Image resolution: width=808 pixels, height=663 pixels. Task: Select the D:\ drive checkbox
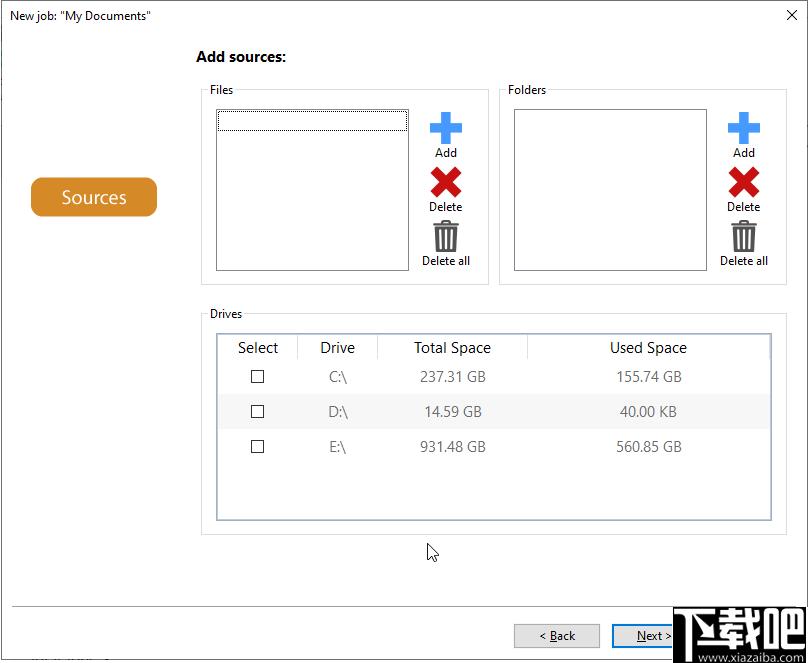tap(258, 412)
